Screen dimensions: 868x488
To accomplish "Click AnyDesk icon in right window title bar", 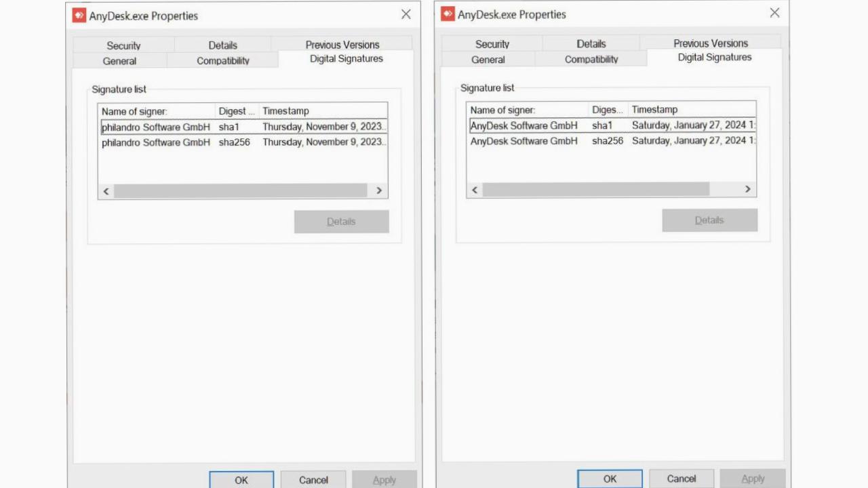I will click(448, 14).
